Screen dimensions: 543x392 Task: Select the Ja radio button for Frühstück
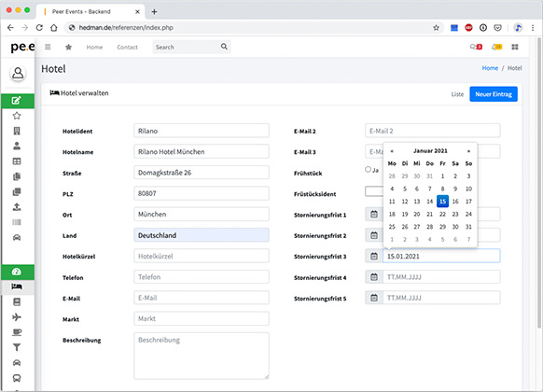coord(369,169)
